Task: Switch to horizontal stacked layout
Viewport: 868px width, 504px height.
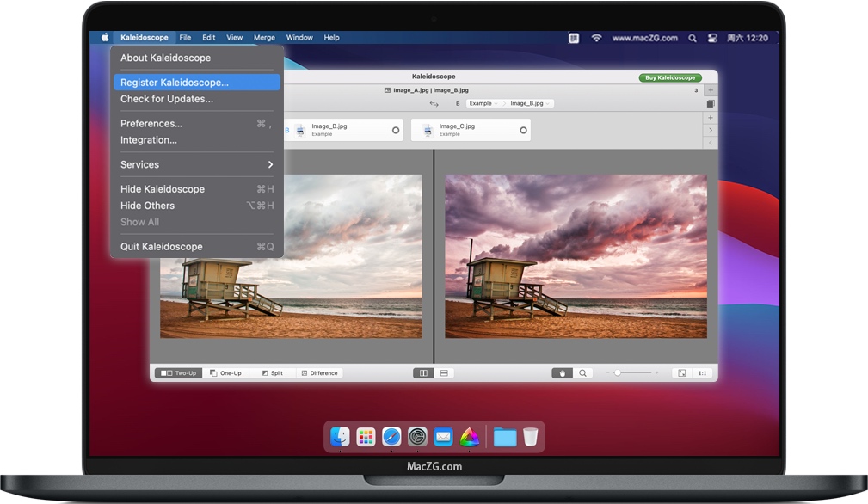Action: [444, 373]
